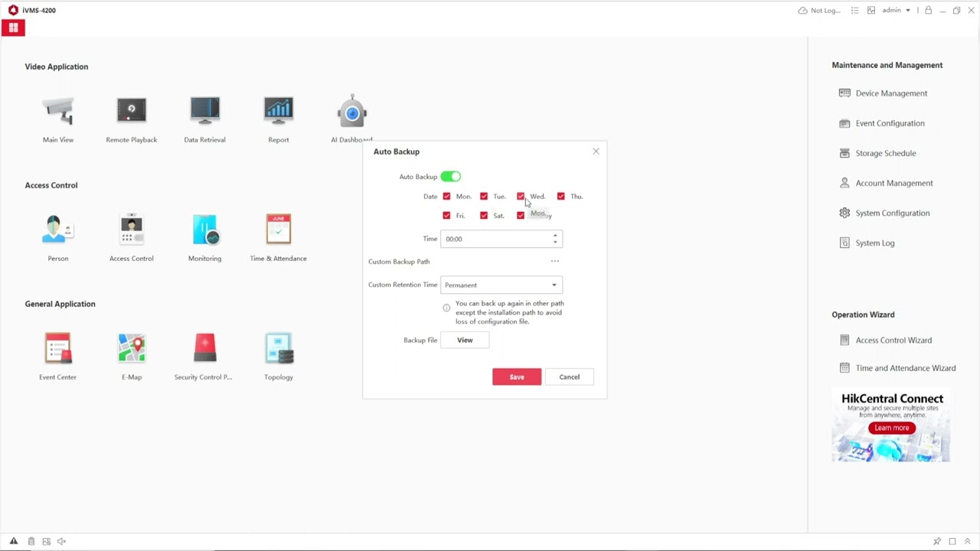Open the admin account dropdown
The width and height of the screenshot is (980, 551).
(x=896, y=11)
